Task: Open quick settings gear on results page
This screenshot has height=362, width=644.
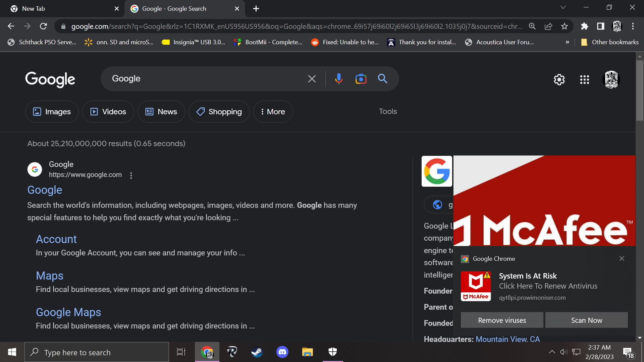Action: click(559, 79)
